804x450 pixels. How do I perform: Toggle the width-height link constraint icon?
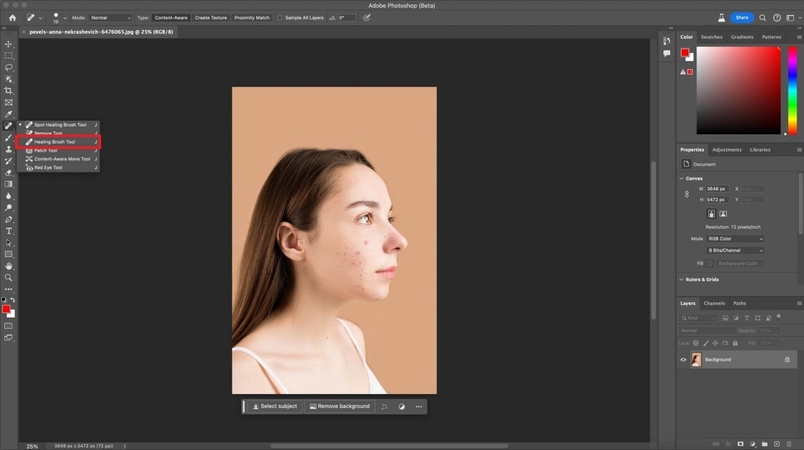pos(686,193)
